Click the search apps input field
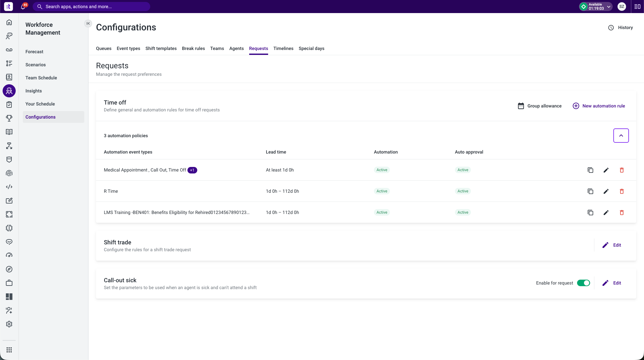The height and width of the screenshot is (360, 644). point(91,7)
